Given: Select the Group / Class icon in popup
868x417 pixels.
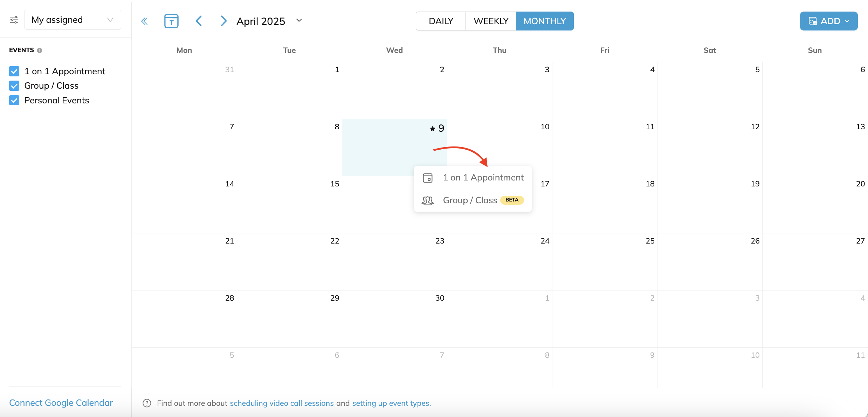Looking at the screenshot, I should (x=428, y=200).
